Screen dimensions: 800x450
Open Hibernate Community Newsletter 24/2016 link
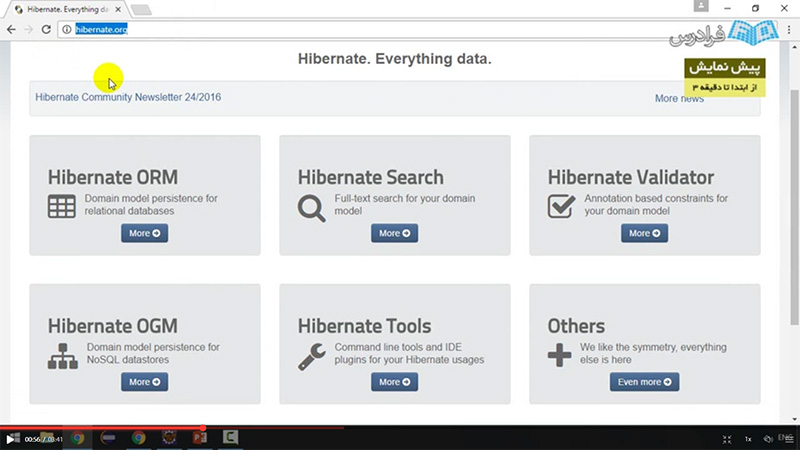128,98
